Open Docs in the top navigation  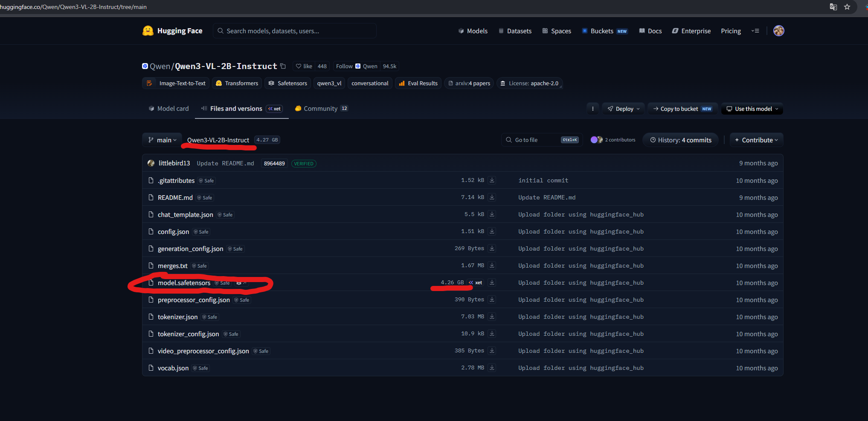pos(650,31)
